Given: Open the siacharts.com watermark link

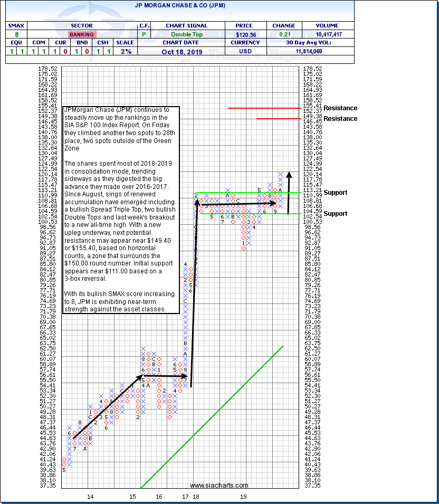Looking at the screenshot, I should click(219, 486).
